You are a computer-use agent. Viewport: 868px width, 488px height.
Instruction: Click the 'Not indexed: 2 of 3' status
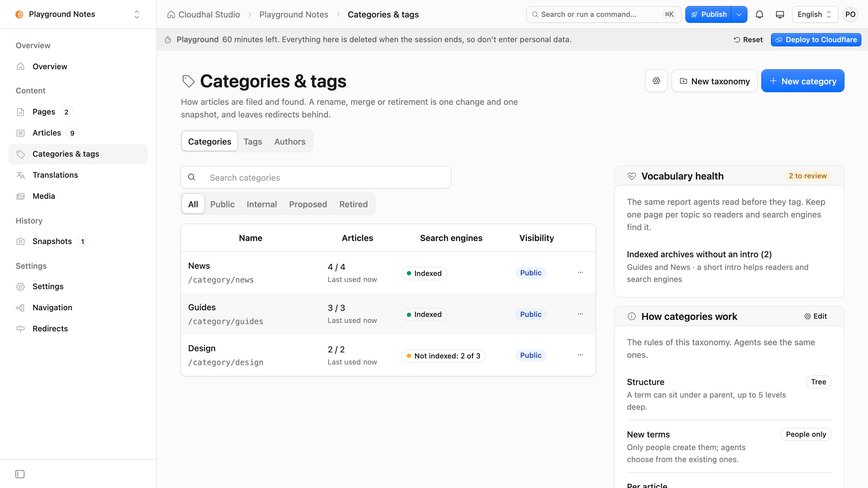tap(443, 356)
